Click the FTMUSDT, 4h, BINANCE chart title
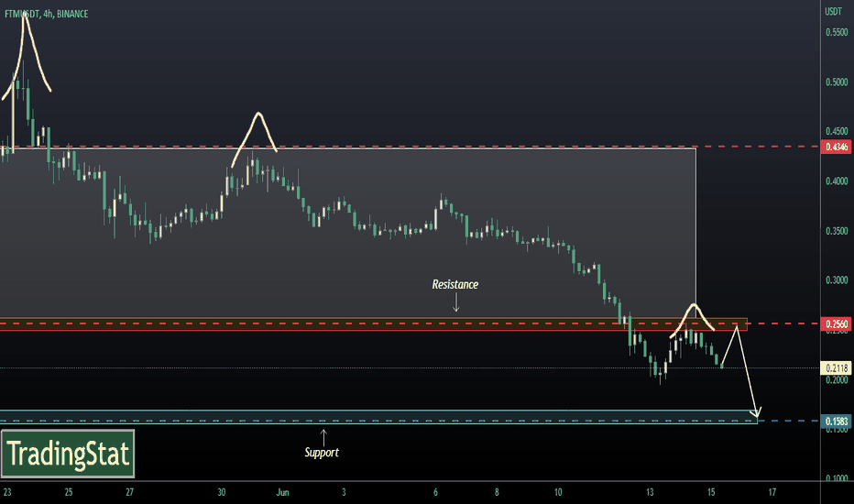The image size is (854, 504). pyautogui.click(x=47, y=14)
